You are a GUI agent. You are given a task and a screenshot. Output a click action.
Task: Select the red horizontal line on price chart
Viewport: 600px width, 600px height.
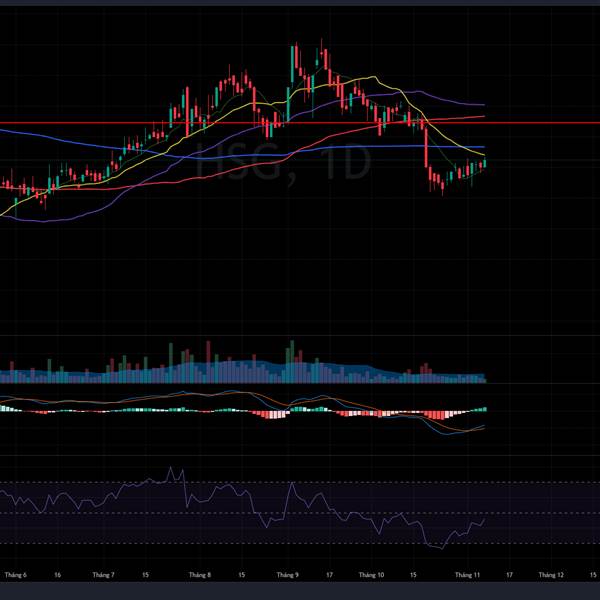click(x=300, y=123)
